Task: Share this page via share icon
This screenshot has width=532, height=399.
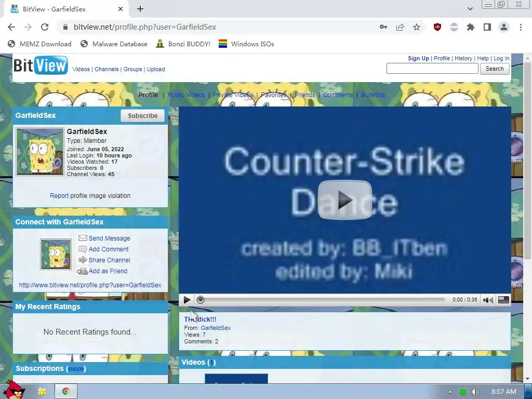Action: click(400, 27)
